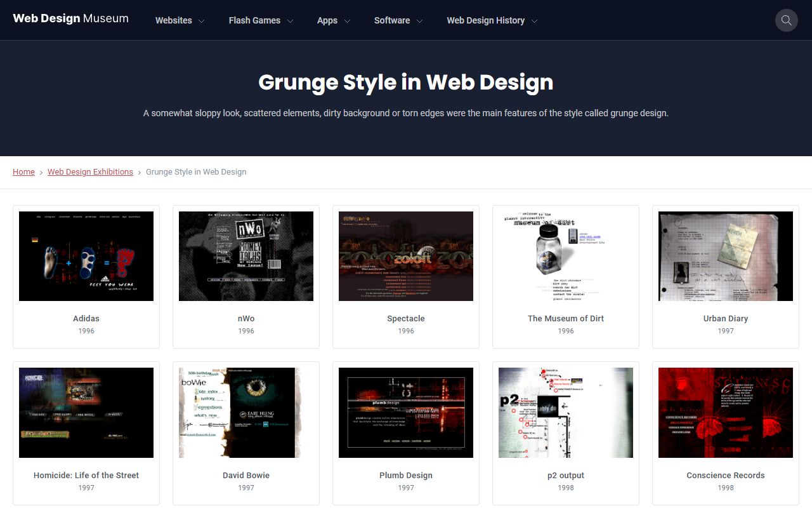The height and width of the screenshot is (508, 812).
Task: Open the Spectacle 1996 thumbnail
Action: pos(405,256)
